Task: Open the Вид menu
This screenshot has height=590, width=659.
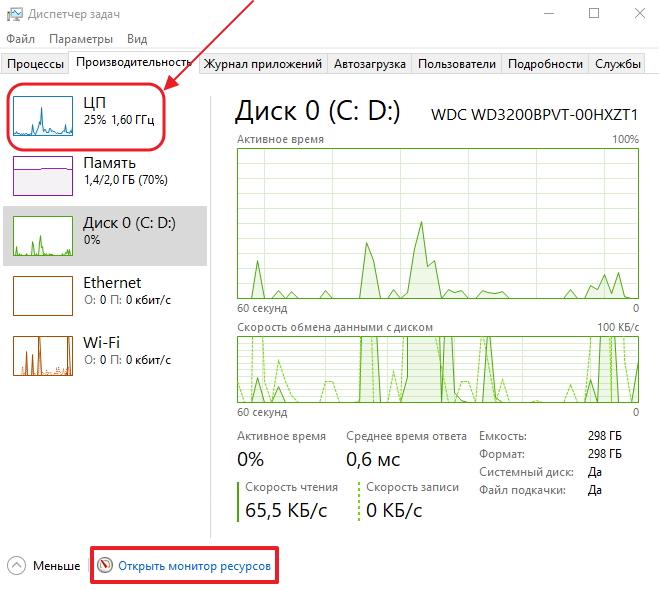Action: (137, 39)
